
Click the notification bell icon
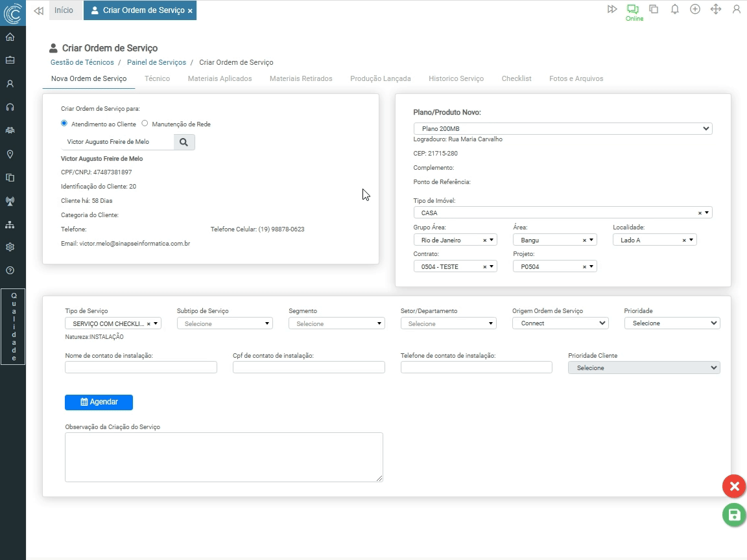pos(674,9)
